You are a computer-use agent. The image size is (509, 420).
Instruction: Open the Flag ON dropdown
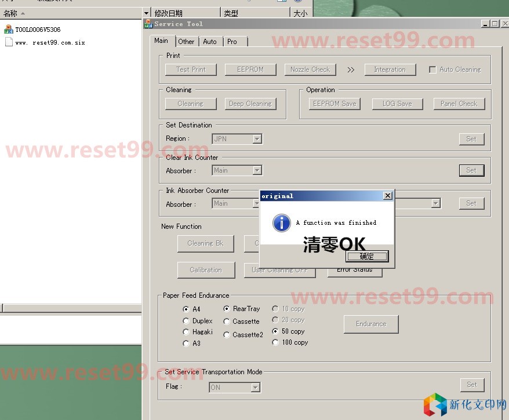click(x=255, y=388)
